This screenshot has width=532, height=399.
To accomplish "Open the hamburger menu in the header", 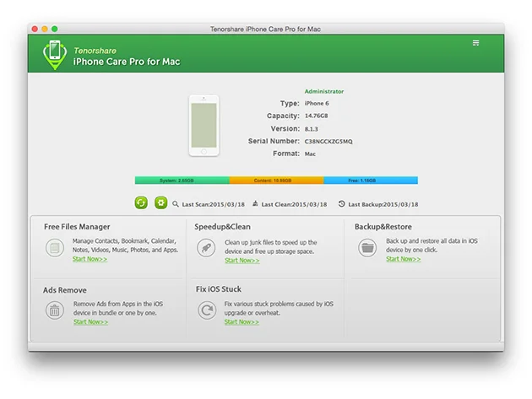I will click(x=475, y=43).
